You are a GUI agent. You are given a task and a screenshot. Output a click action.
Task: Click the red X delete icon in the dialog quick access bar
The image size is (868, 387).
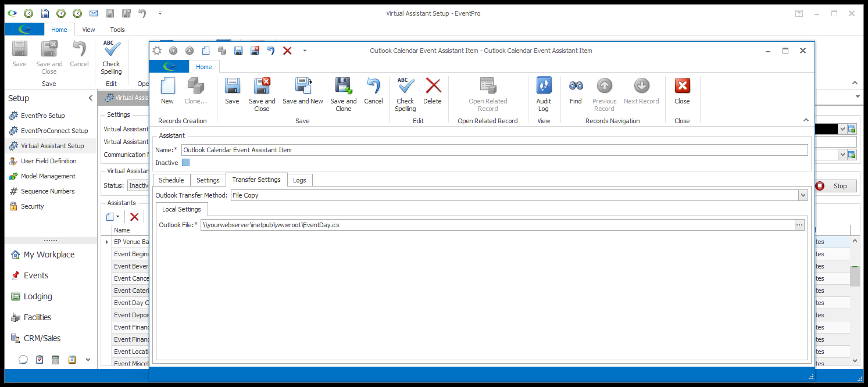coord(287,51)
